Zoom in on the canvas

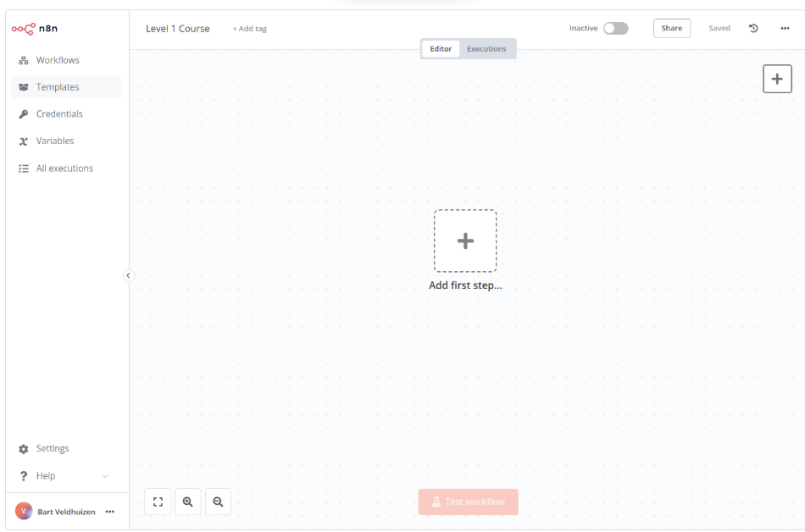pyautogui.click(x=187, y=502)
